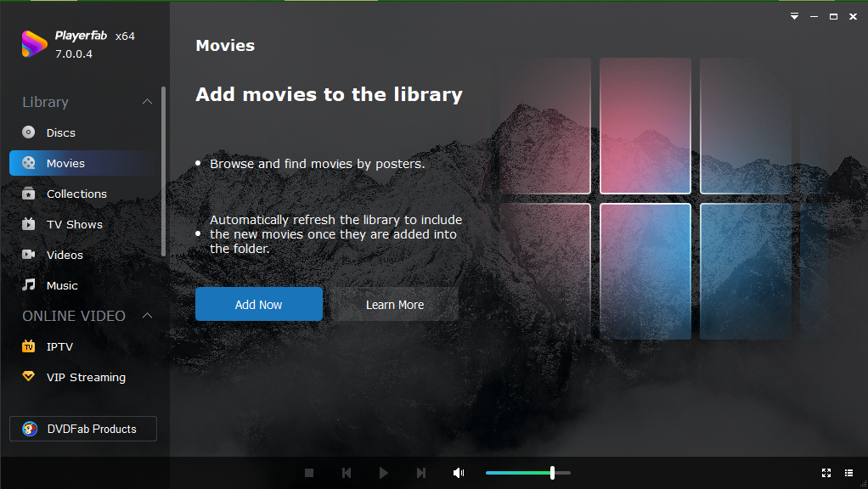
Task: Start playback with play button
Action: pyautogui.click(x=384, y=473)
